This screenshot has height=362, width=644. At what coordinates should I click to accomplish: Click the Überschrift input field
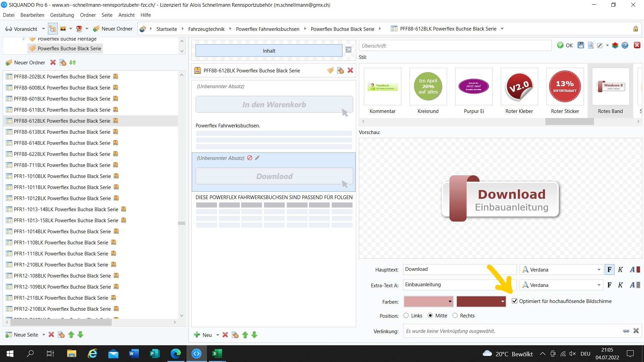(455, 46)
